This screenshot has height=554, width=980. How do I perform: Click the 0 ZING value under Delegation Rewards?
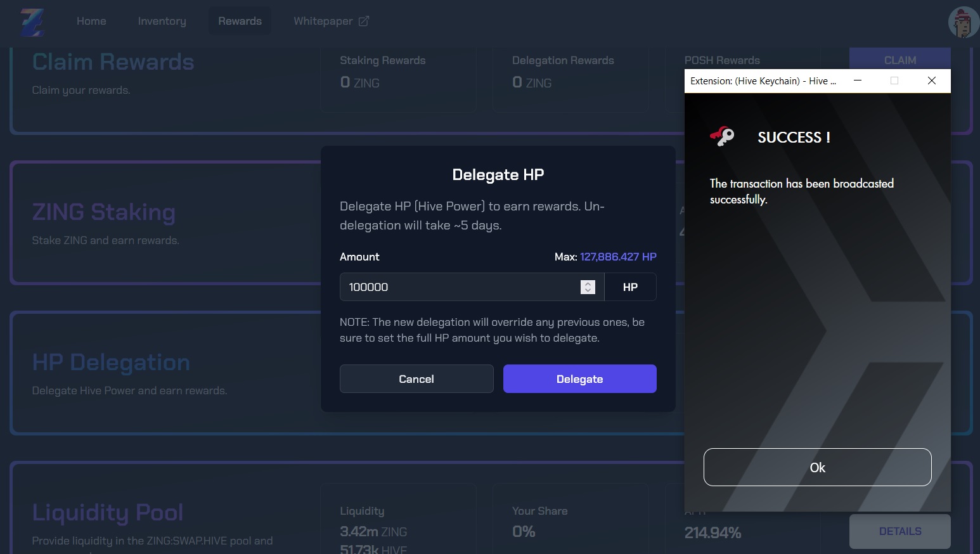[x=532, y=82]
